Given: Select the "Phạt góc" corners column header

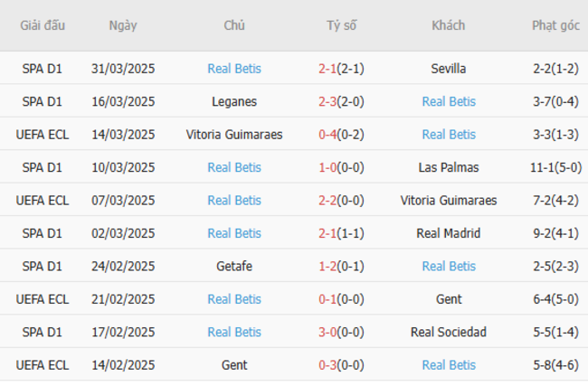Looking at the screenshot, I should tap(555, 25).
